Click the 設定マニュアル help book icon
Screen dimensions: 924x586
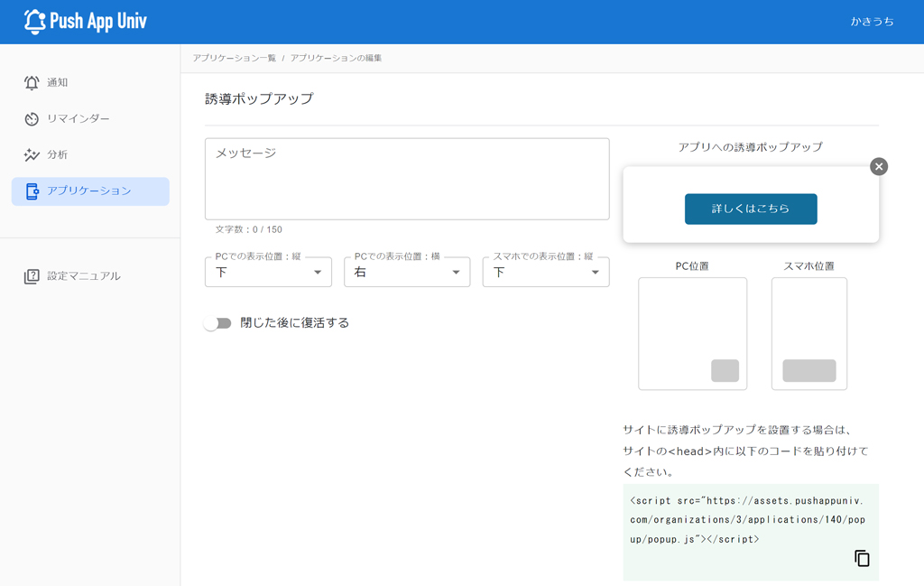(x=32, y=276)
